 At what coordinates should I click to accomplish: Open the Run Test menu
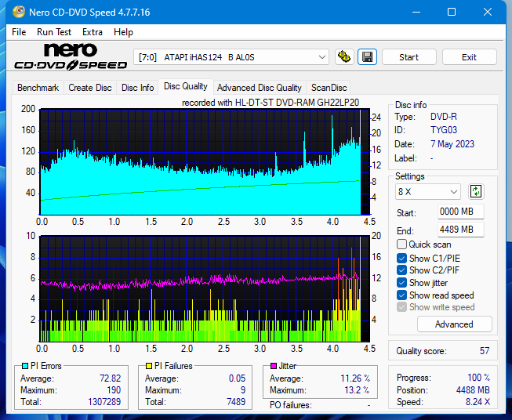pos(54,32)
